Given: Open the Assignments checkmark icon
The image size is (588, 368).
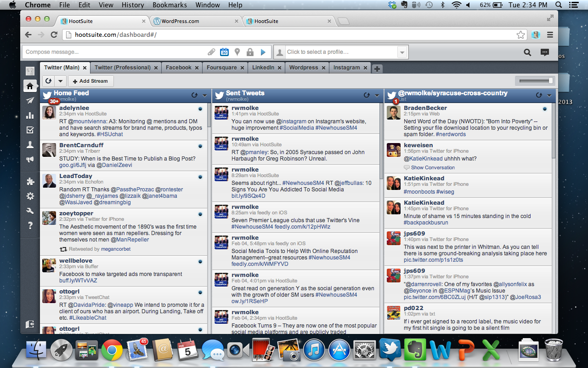Looking at the screenshot, I should point(30,130).
